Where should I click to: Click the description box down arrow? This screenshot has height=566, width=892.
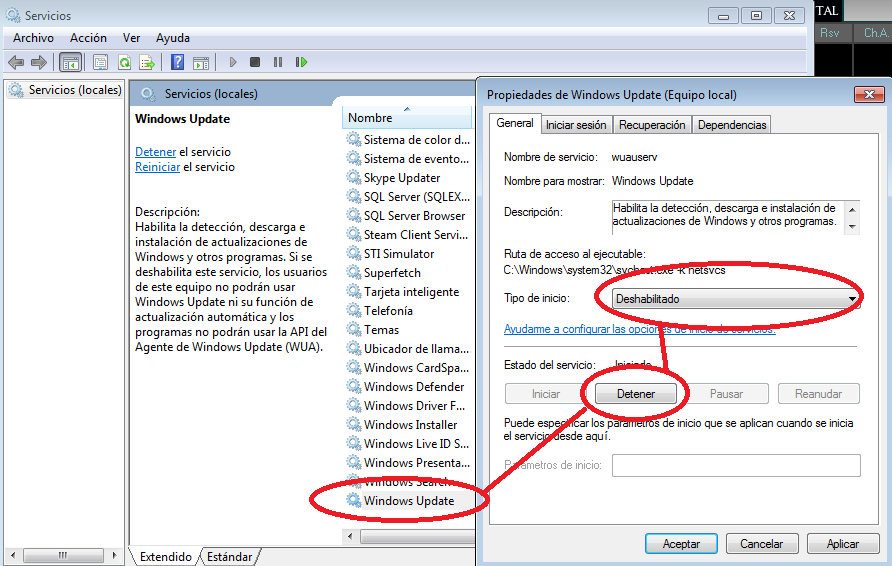click(x=852, y=226)
